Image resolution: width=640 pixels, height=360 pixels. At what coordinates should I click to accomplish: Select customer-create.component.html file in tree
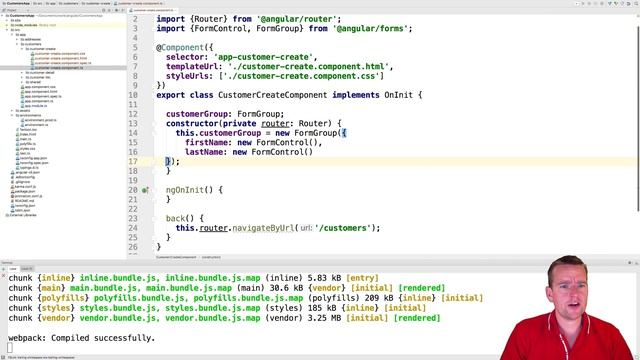pos(58,58)
